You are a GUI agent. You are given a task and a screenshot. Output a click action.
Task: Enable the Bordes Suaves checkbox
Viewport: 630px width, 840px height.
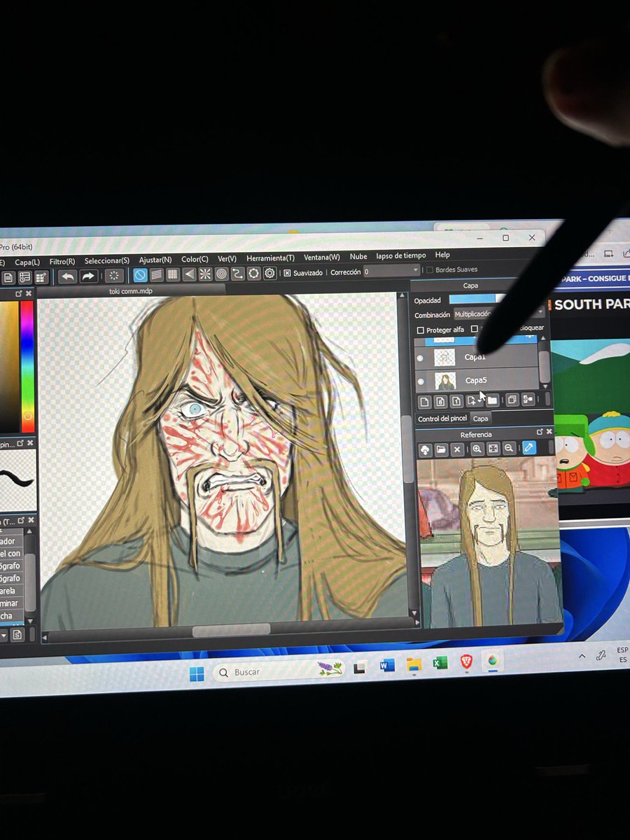point(429,269)
